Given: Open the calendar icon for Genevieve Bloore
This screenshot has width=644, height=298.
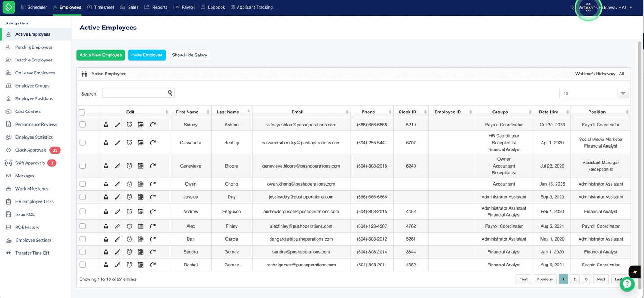Looking at the screenshot, I should tap(141, 166).
